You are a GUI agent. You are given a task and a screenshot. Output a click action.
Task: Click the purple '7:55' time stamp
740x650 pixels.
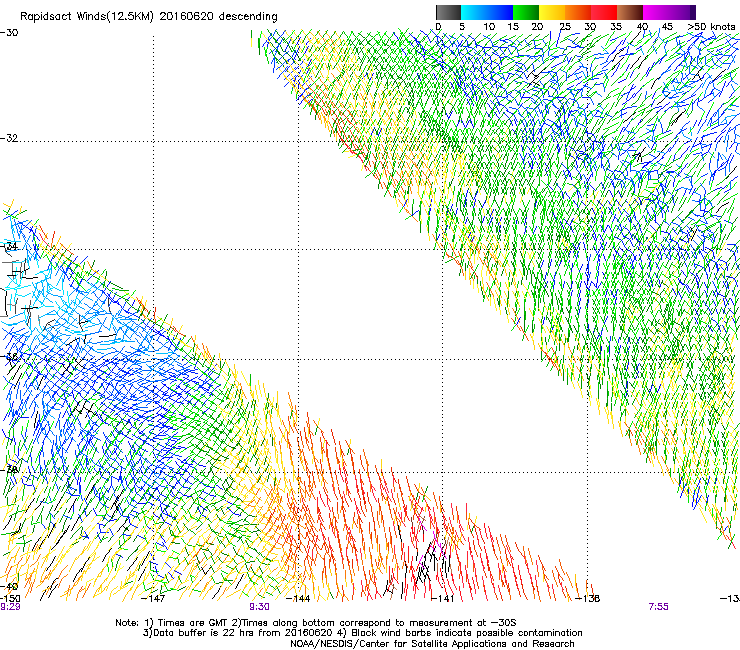(658, 607)
